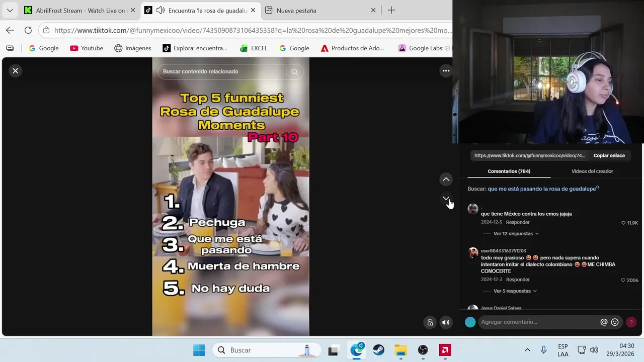644x362 pixels.
Task: Focus the 'Agregar comentario...' field
Action: 538,322
